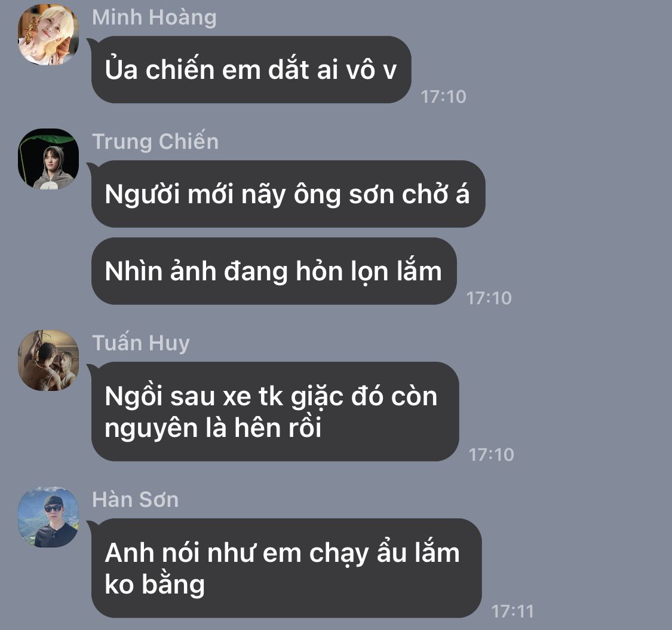Image resolution: width=672 pixels, height=630 pixels.
Task: Tap "nguyên là hên rồi" text line
Action: pos(213,429)
